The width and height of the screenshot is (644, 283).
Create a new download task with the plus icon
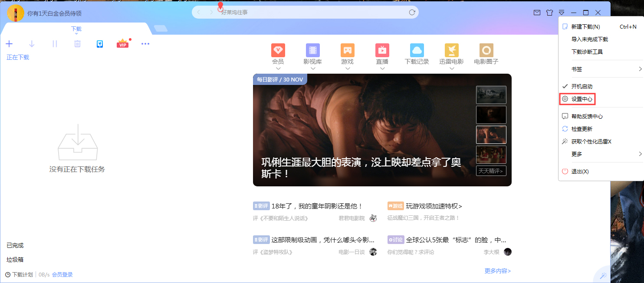pyautogui.click(x=9, y=43)
